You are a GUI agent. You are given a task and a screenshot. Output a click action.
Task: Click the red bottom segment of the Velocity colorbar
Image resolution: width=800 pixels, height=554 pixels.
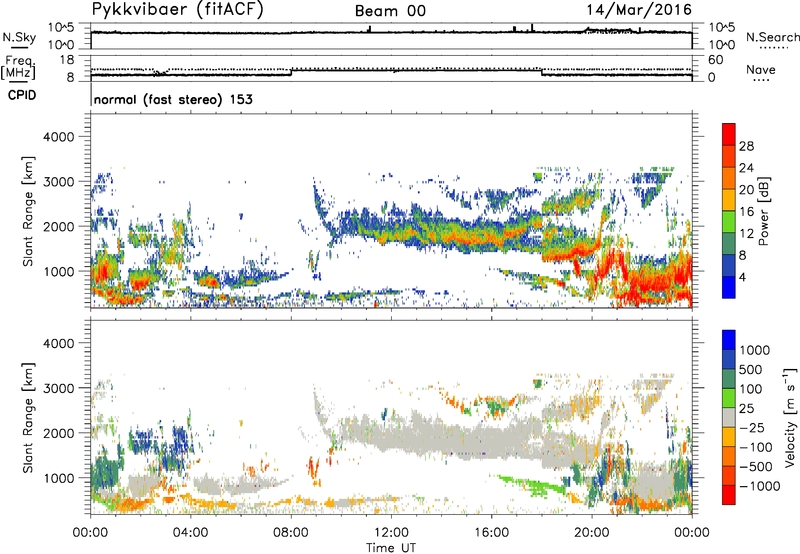click(729, 495)
